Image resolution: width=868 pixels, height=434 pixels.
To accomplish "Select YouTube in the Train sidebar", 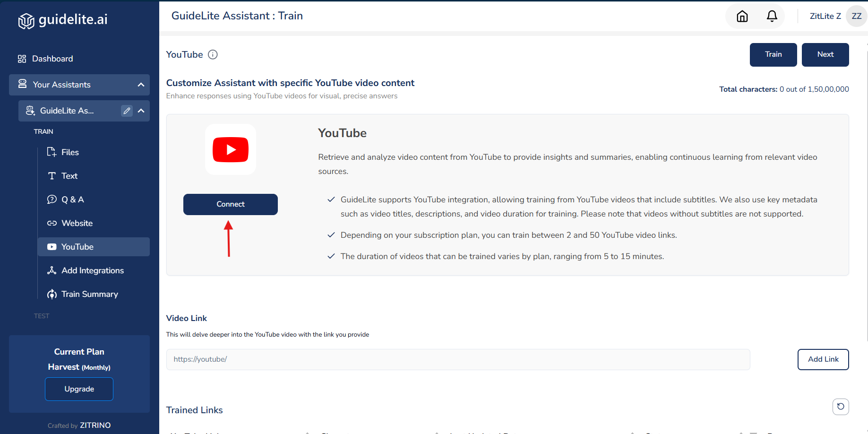I will pos(94,247).
